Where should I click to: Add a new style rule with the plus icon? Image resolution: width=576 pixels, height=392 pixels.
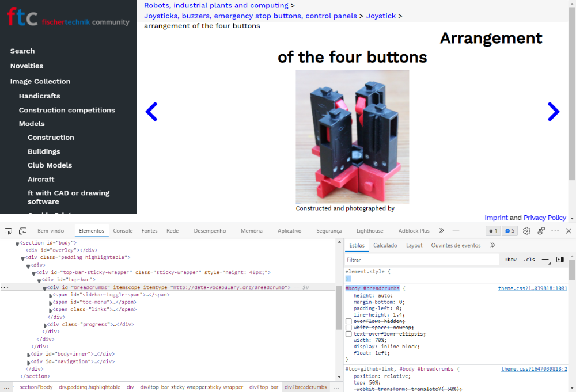pyautogui.click(x=545, y=260)
